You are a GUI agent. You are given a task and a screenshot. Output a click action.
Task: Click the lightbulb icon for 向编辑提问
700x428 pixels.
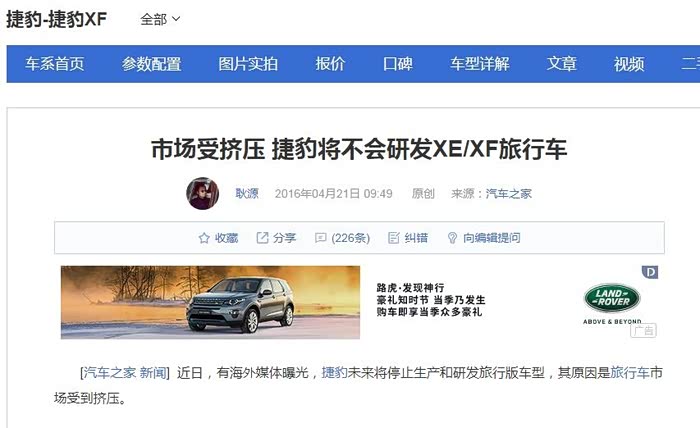[x=452, y=238]
